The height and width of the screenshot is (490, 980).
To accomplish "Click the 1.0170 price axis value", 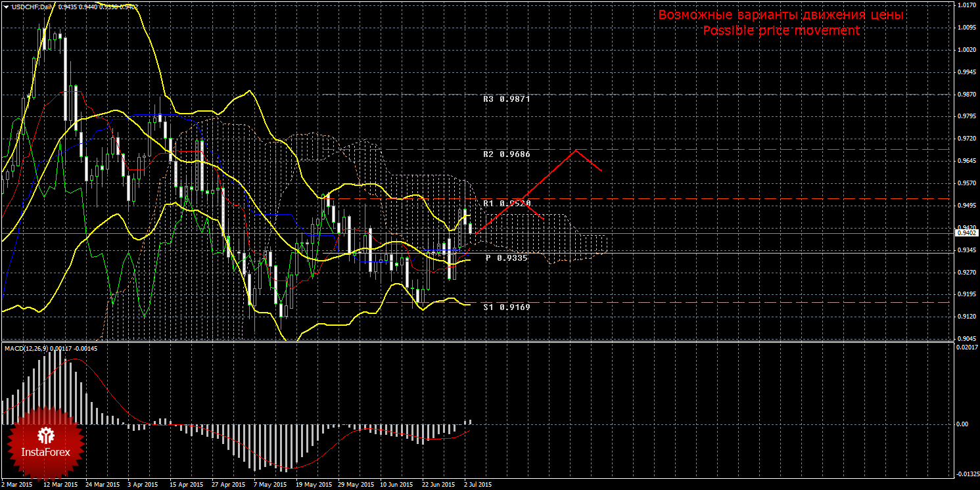I will (965, 5).
